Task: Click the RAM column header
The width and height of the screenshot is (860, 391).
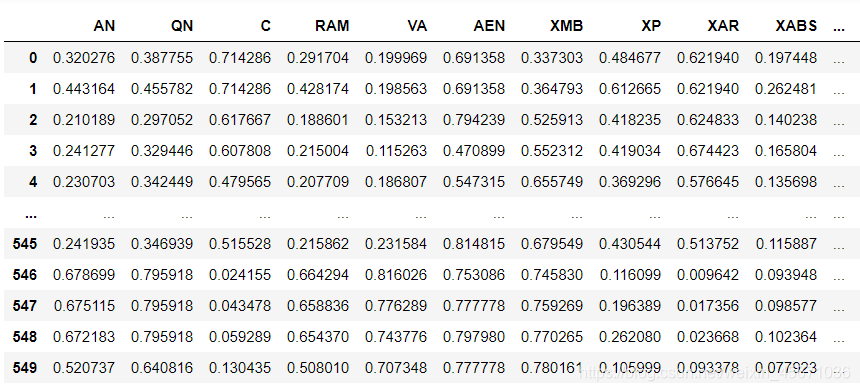Action: [332, 26]
